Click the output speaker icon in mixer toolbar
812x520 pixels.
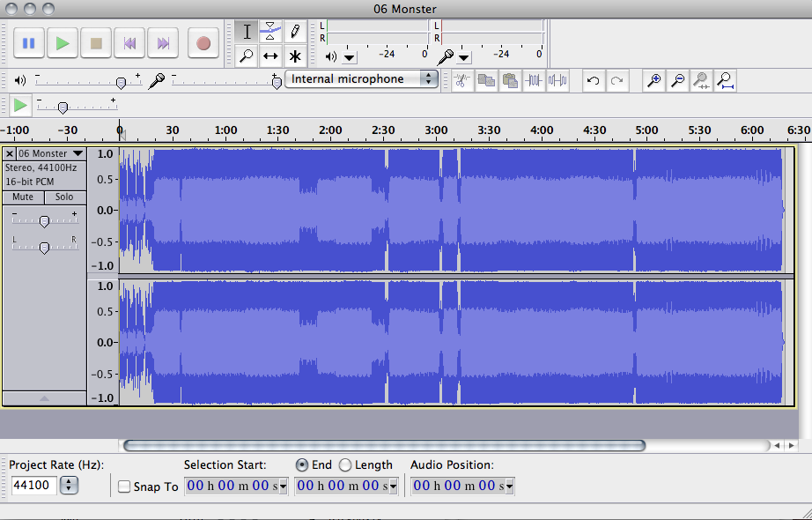click(20, 80)
